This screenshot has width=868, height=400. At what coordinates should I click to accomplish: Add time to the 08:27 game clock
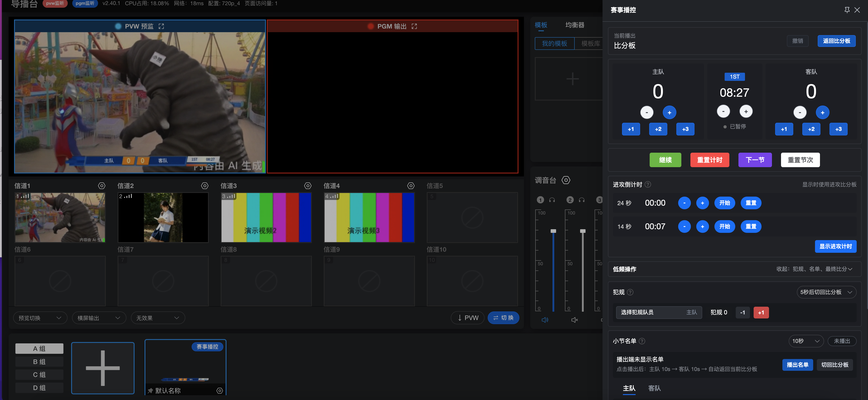pos(746,111)
